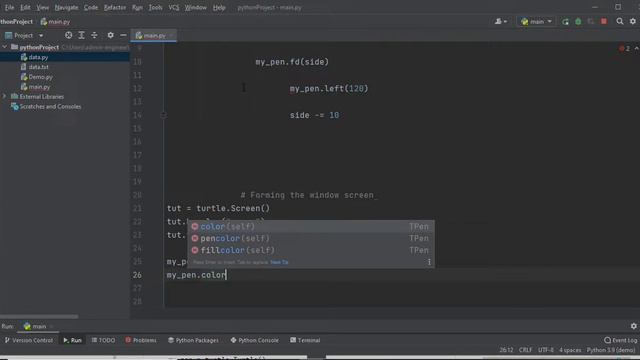Image resolution: width=640 pixels, height=360 pixels.
Task: Open the Python Packages tool window
Action: [x=193, y=340]
